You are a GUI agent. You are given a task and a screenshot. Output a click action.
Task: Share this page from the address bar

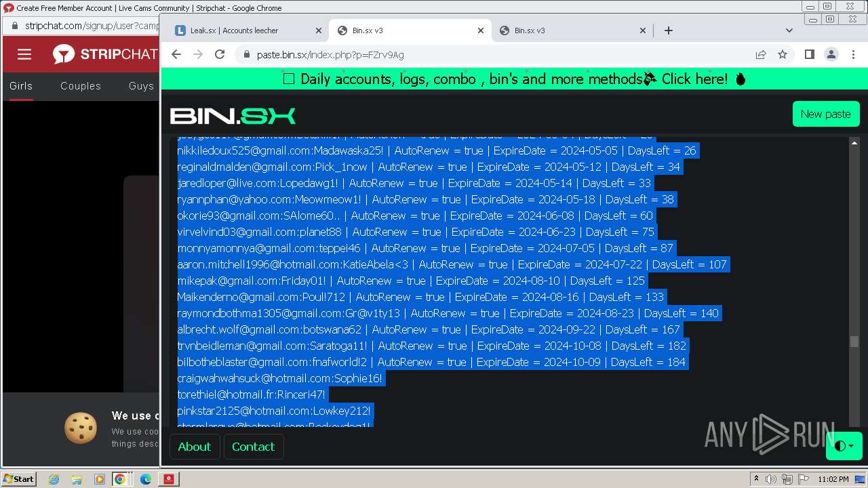tap(761, 55)
